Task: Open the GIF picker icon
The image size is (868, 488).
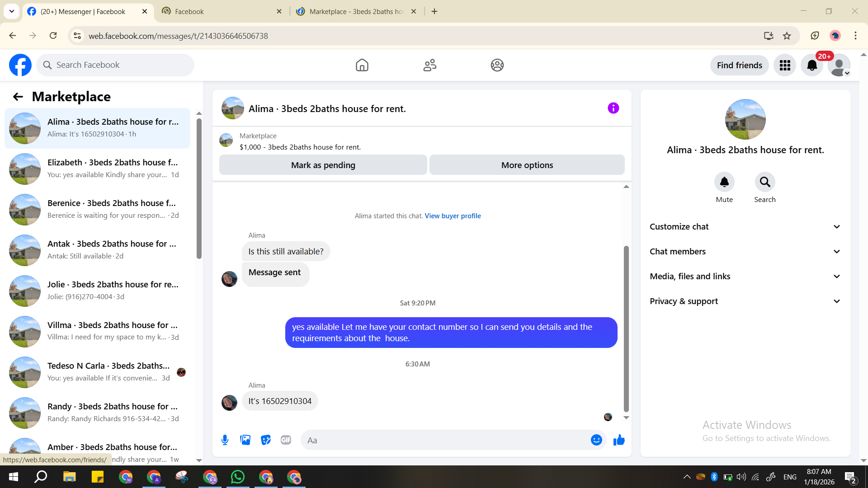Action: pos(286,440)
